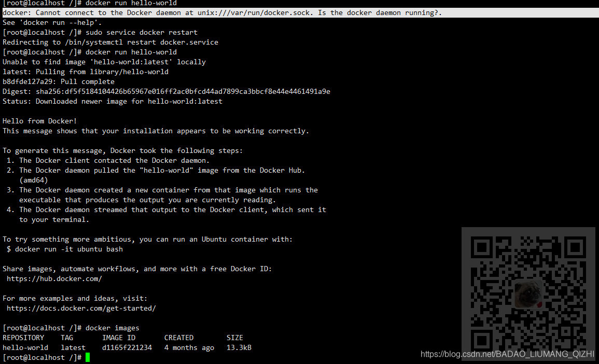Click 'For more examples and ideas, visit:' line
Screen dimensions: 599x364
75,299
